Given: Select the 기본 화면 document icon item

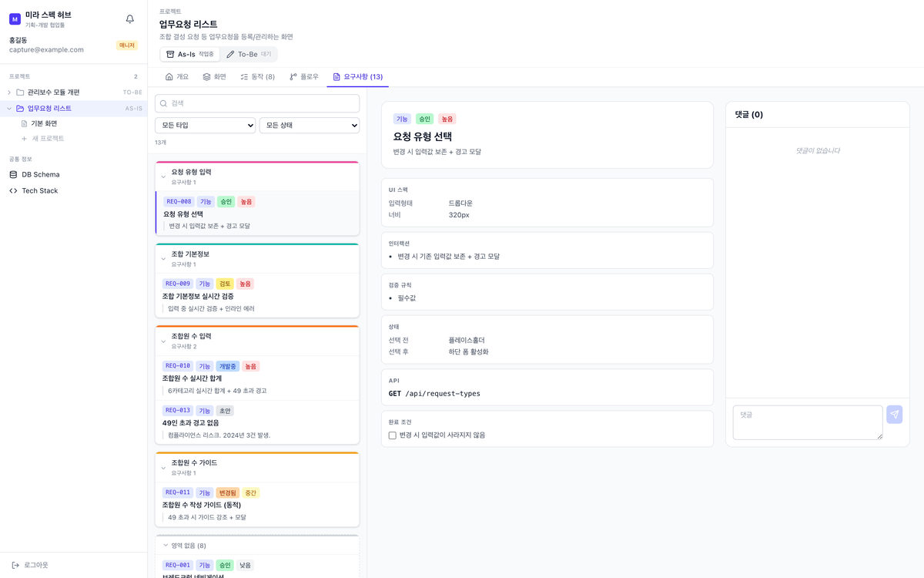Looking at the screenshot, I should click(25, 123).
